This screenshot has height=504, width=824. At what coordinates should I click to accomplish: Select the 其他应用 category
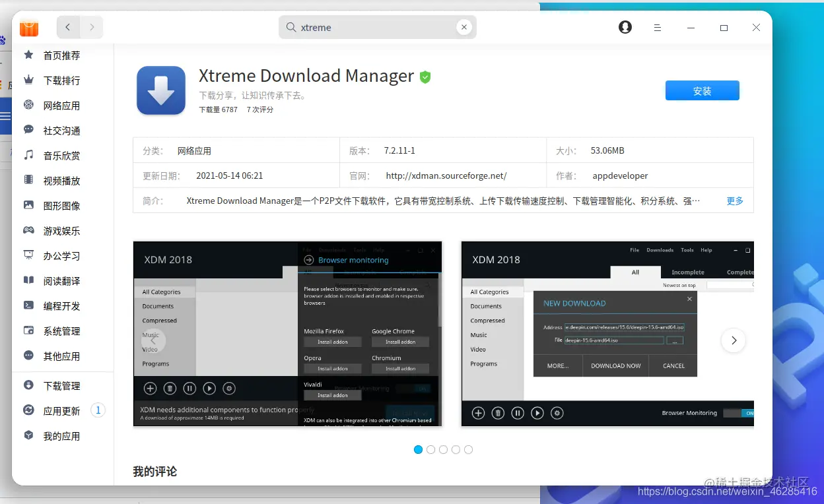62,356
